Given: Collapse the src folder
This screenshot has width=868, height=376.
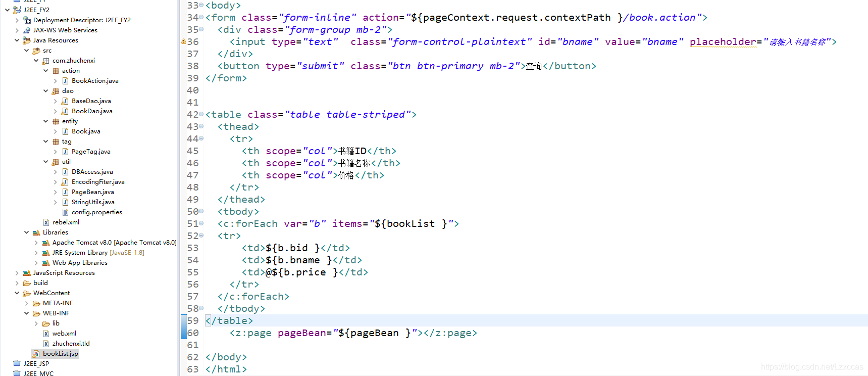Looking at the screenshot, I should (26, 51).
